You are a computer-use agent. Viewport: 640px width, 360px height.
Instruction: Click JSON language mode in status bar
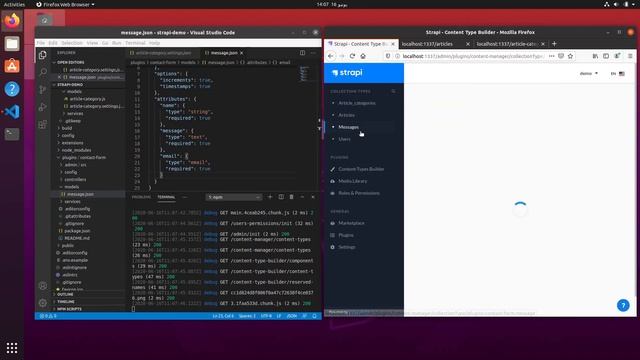click(x=292, y=316)
